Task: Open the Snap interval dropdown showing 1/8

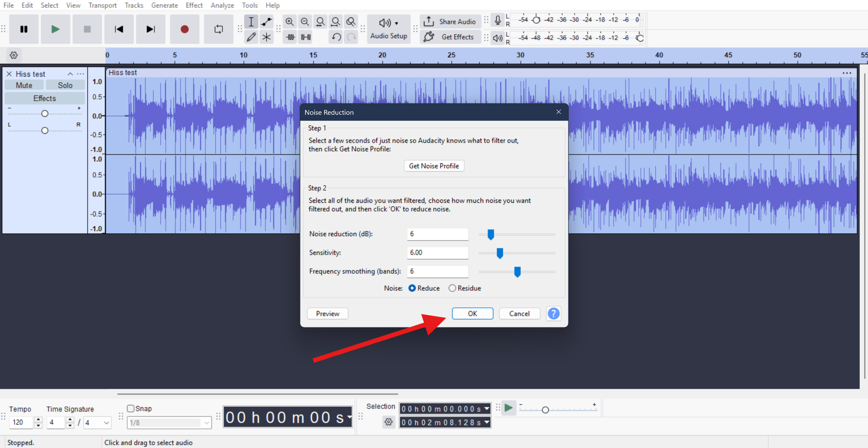Action: pyautogui.click(x=169, y=422)
